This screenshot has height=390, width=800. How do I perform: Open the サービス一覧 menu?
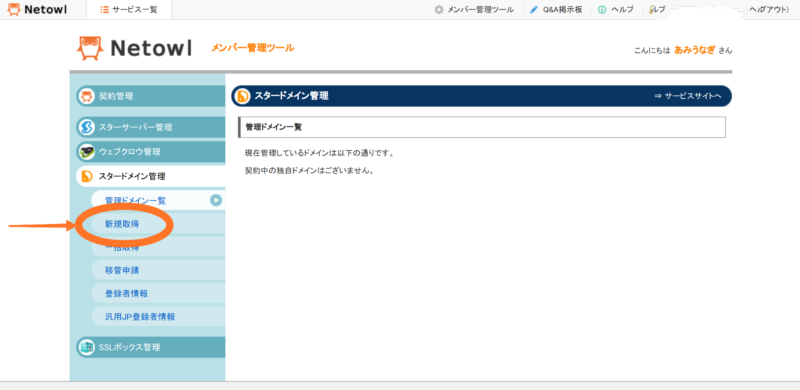(129, 10)
